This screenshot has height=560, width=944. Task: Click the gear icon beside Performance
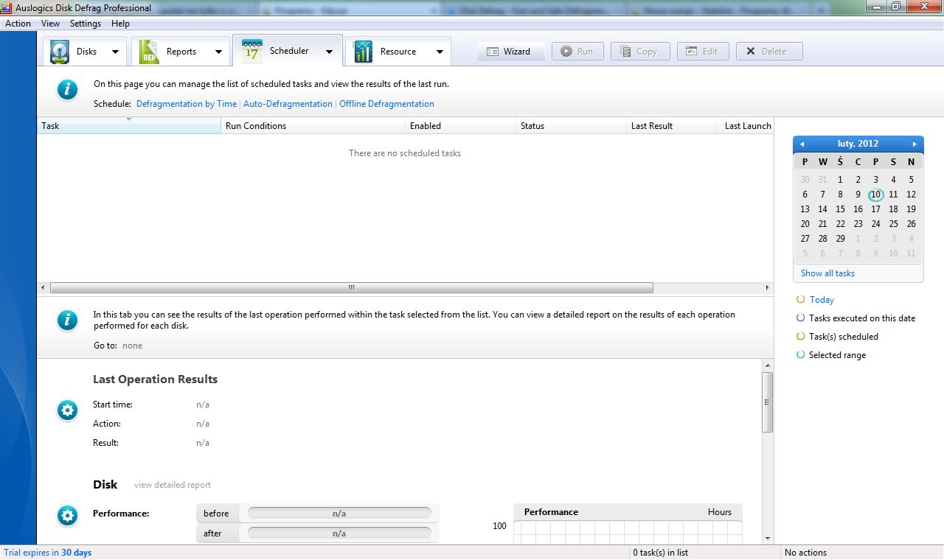(67, 515)
